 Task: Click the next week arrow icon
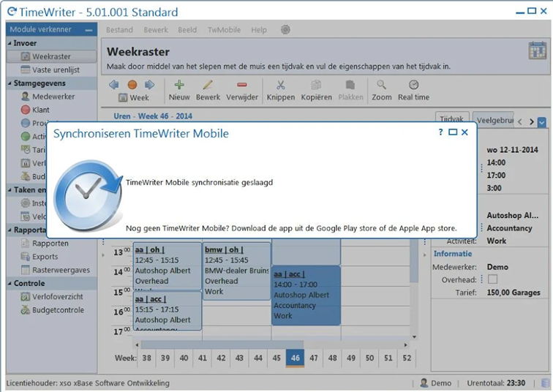150,85
